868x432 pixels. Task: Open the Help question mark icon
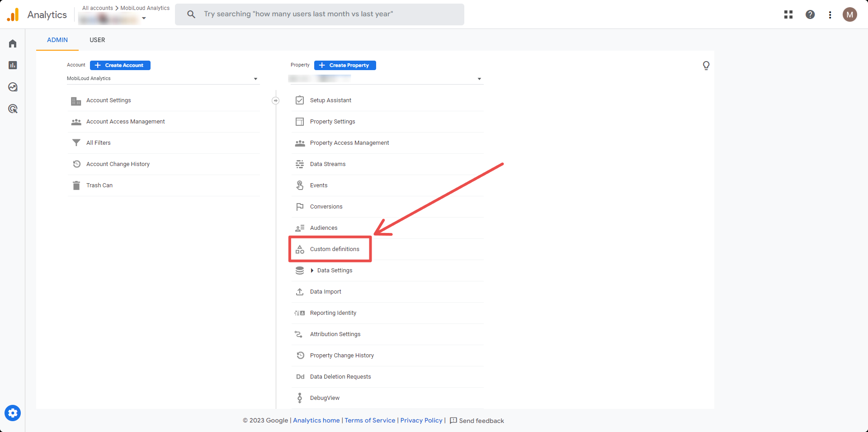(x=810, y=14)
